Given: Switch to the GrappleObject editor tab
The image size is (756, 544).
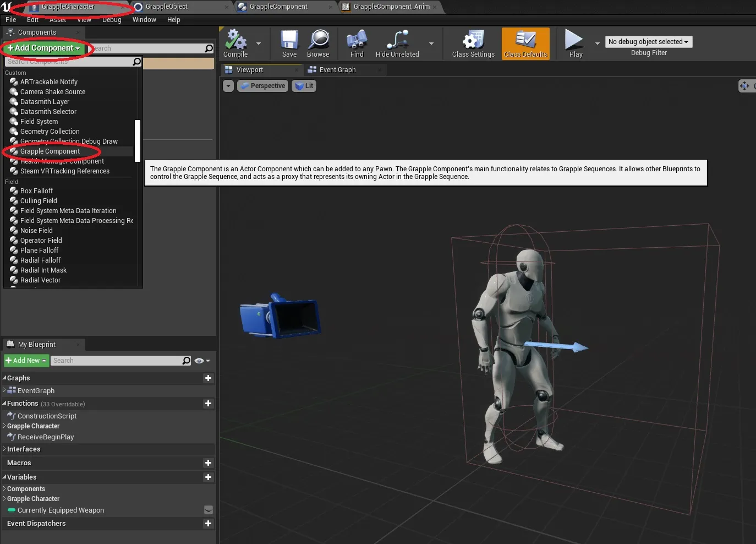Looking at the screenshot, I should click(x=167, y=7).
